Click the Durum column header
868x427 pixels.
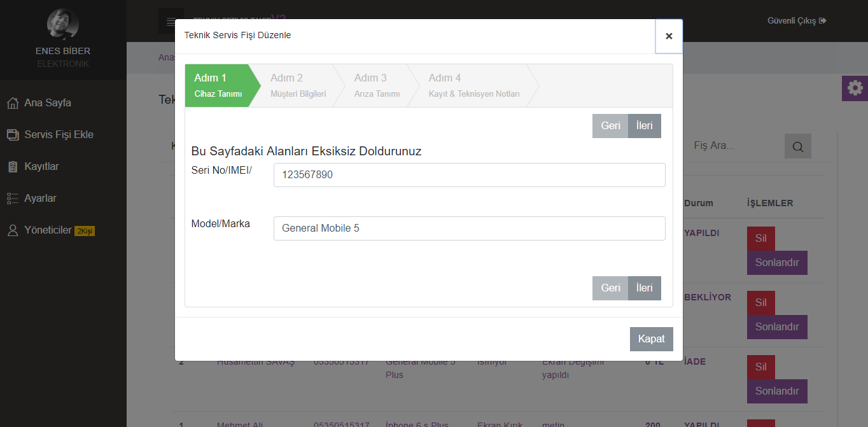pyautogui.click(x=699, y=204)
